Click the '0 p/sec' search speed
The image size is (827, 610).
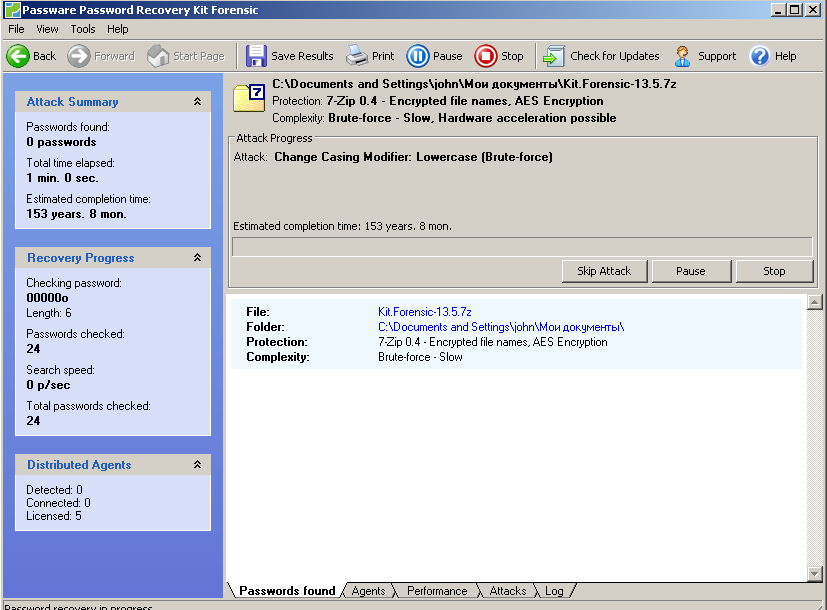coord(48,385)
